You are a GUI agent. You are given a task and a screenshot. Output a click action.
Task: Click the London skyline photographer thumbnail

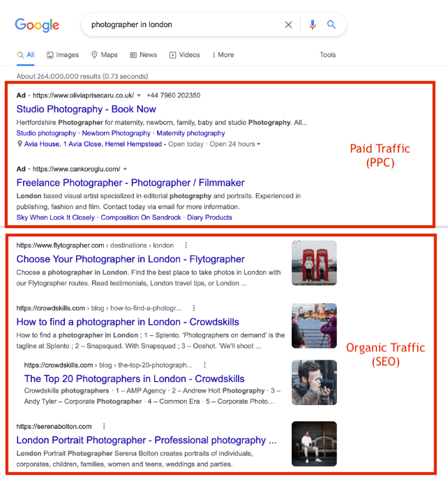coord(314,326)
